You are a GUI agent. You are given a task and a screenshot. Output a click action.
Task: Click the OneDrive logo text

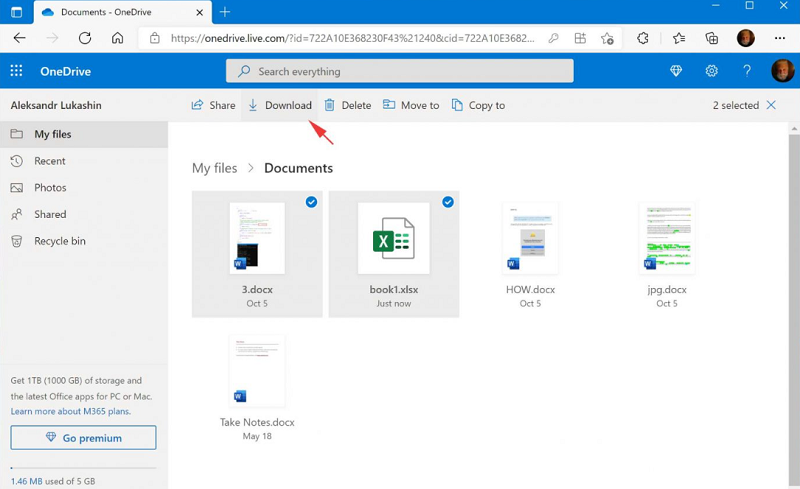(x=66, y=71)
